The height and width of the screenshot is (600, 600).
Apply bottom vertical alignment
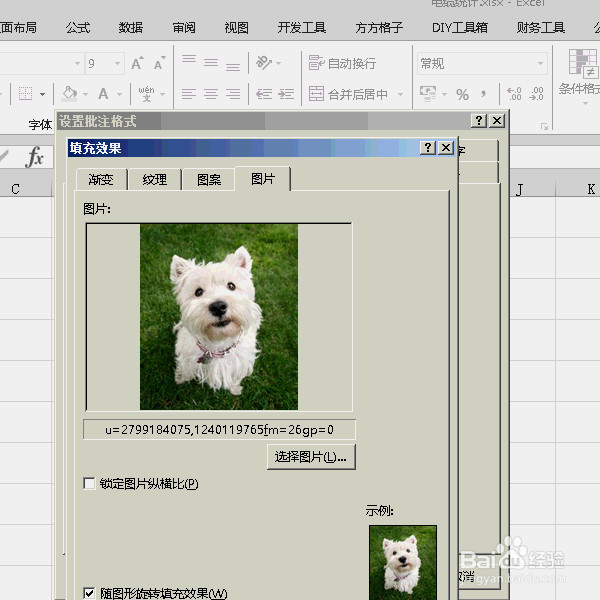(233, 67)
